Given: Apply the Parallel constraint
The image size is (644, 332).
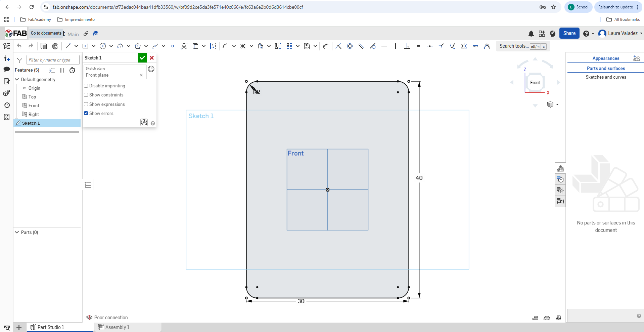Looking at the screenshot, I should [361, 46].
